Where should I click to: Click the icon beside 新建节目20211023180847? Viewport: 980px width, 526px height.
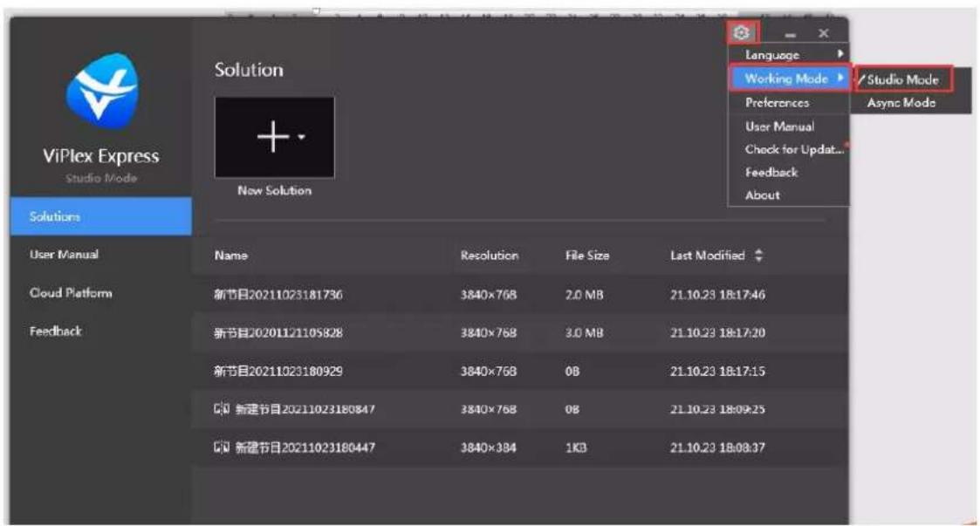tap(222, 409)
